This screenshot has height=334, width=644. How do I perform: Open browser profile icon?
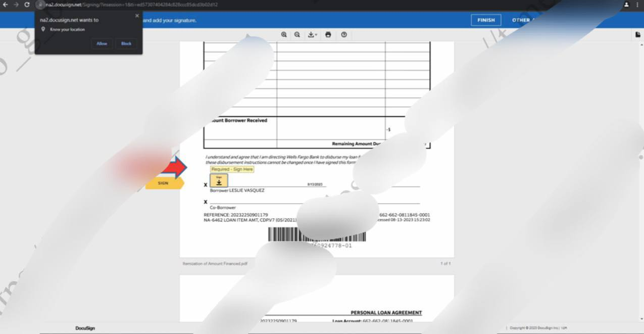pos(627,5)
